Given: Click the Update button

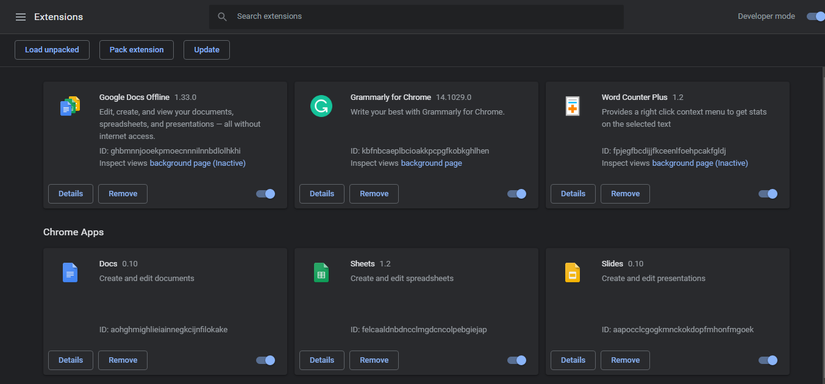Looking at the screenshot, I should [x=206, y=50].
